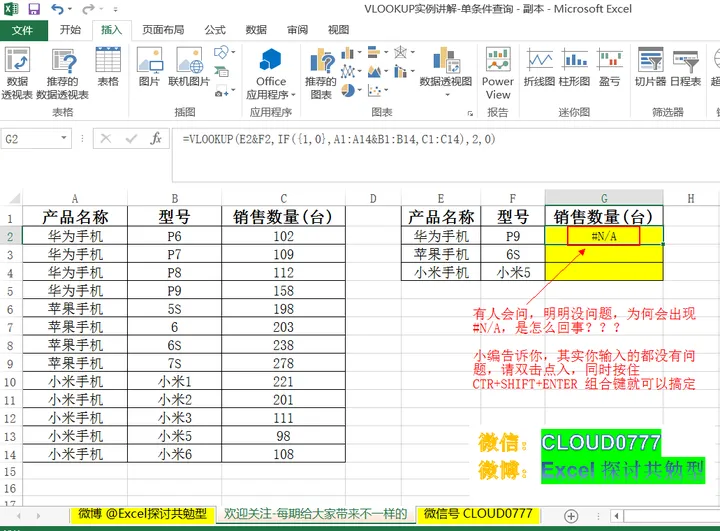The height and width of the screenshot is (531, 720).
Task: Open the column chart type dropdown arrow
Action: point(359,53)
